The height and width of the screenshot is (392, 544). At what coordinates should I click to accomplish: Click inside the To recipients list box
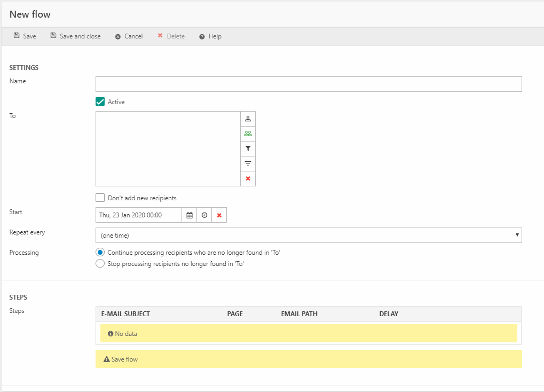[x=168, y=148]
